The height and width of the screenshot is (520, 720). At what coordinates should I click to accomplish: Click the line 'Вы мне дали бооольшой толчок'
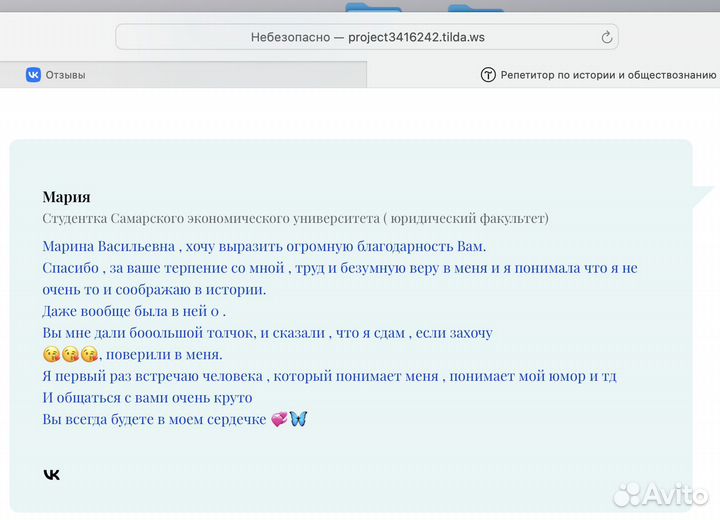(x=267, y=333)
